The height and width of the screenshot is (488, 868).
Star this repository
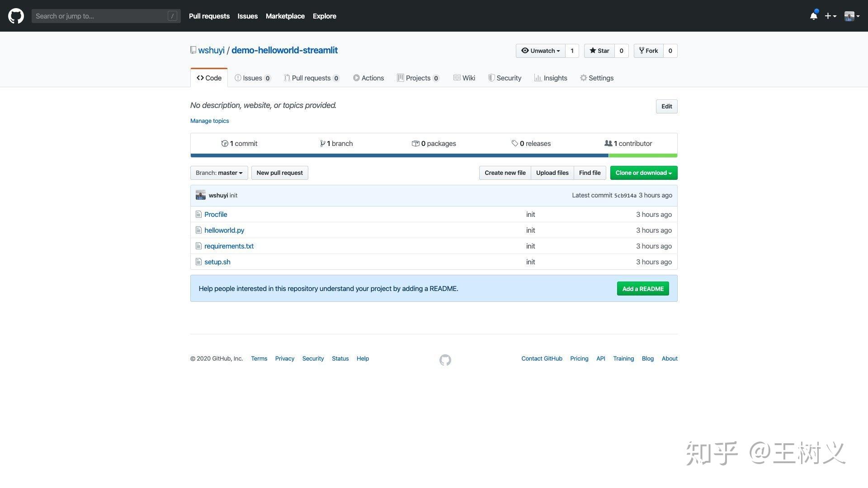click(599, 51)
